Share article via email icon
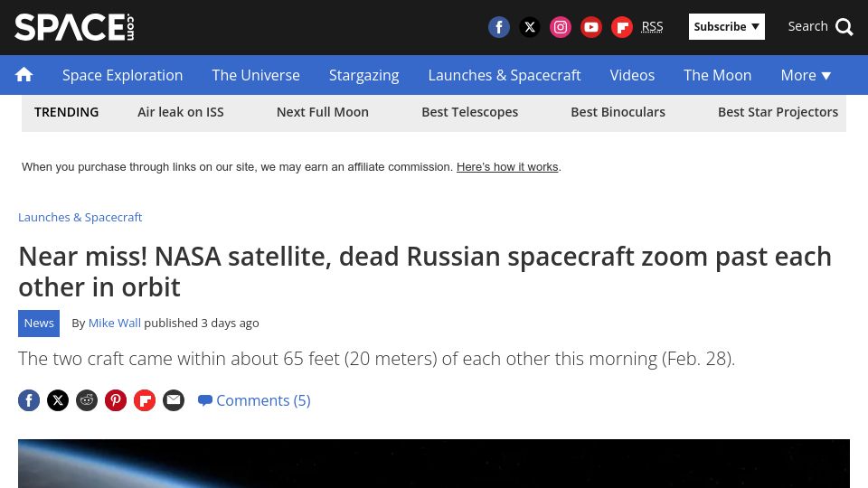The image size is (868, 488). (x=174, y=400)
